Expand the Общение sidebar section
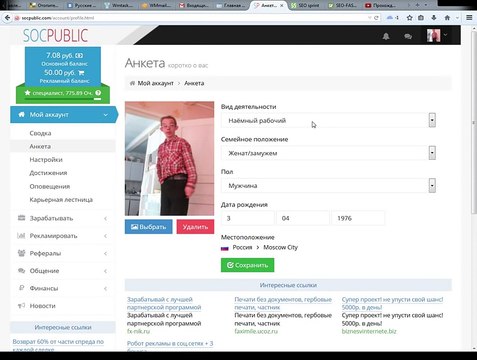Viewport: 477px width, 360px height. [63, 271]
